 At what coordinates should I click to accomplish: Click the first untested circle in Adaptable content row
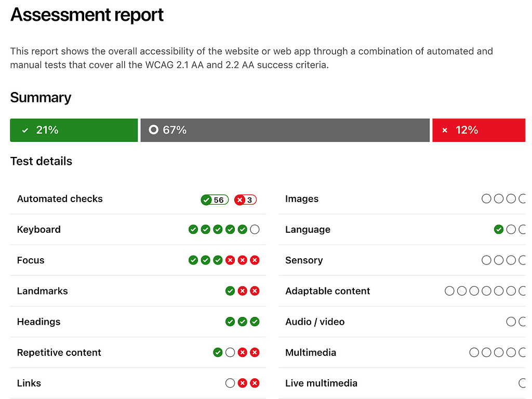pos(449,291)
